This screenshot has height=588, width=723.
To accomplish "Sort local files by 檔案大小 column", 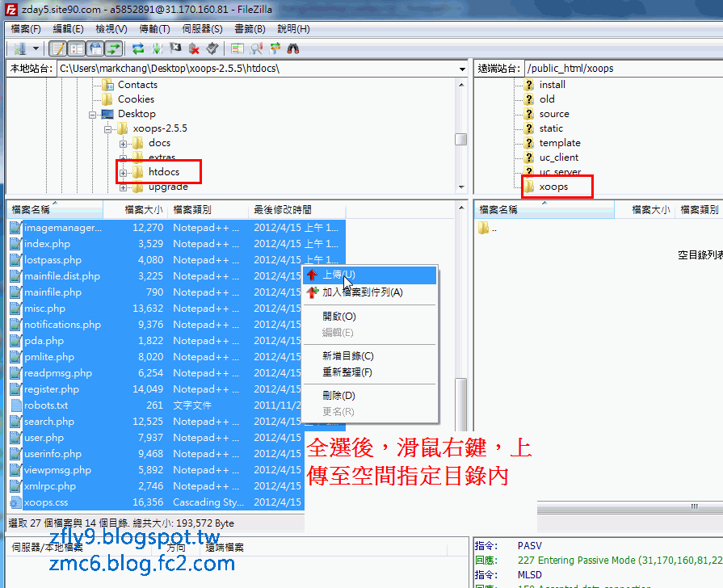I will (x=135, y=210).
